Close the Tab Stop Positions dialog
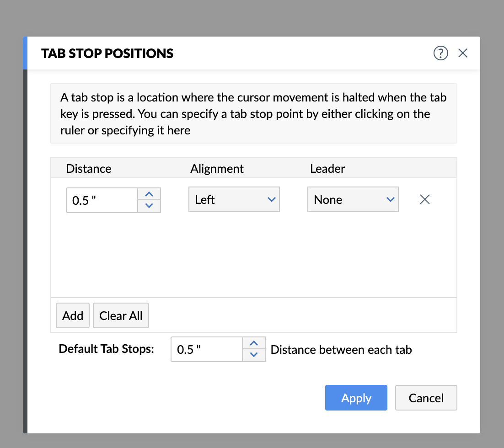The image size is (504, 448). [x=463, y=53]
